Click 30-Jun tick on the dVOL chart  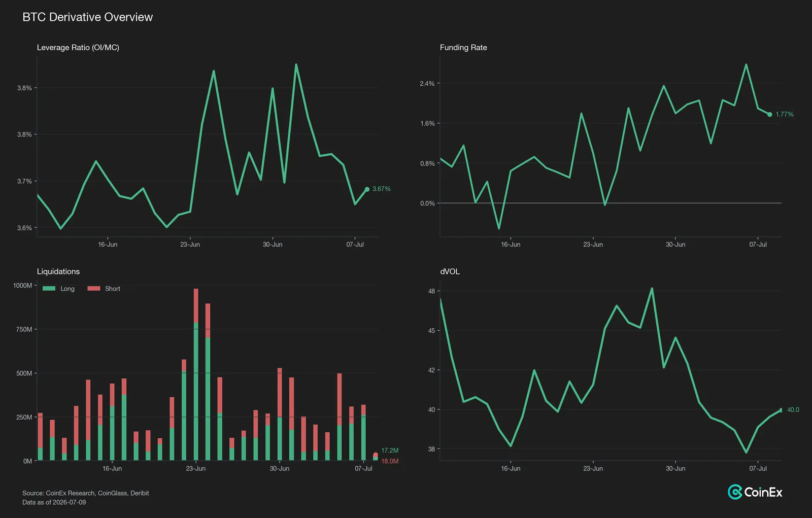pyautogui.click(x=675, y=469)
